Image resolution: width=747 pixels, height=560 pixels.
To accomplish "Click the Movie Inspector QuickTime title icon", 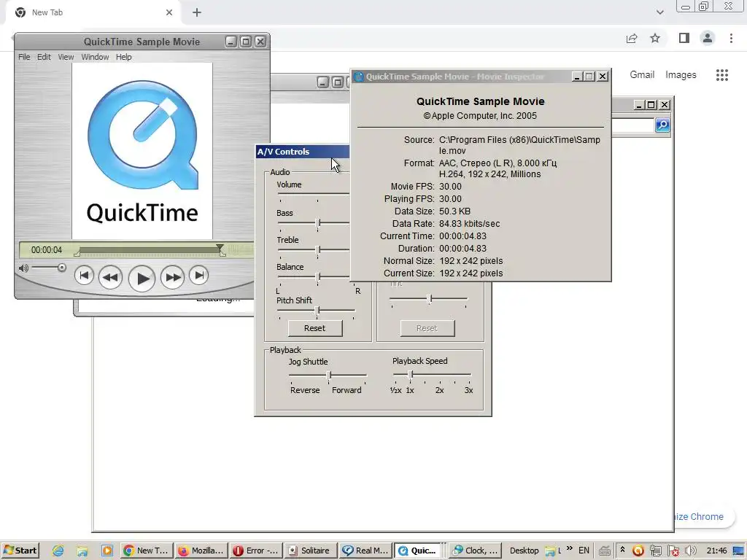I will pos(359,77).
